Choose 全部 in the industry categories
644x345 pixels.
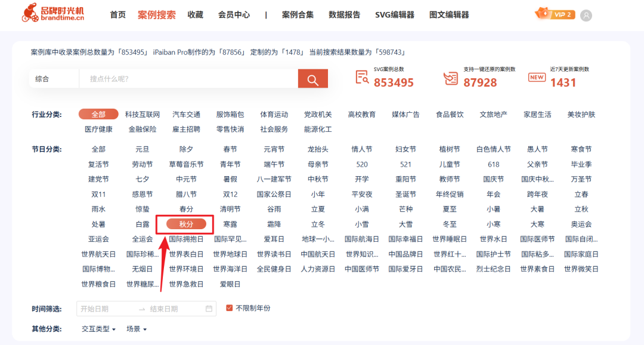[x=98, y=114]
